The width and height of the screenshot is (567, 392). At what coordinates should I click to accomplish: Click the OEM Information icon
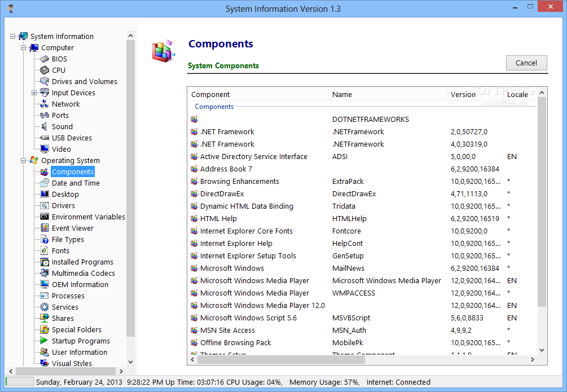tap(45, 284)
